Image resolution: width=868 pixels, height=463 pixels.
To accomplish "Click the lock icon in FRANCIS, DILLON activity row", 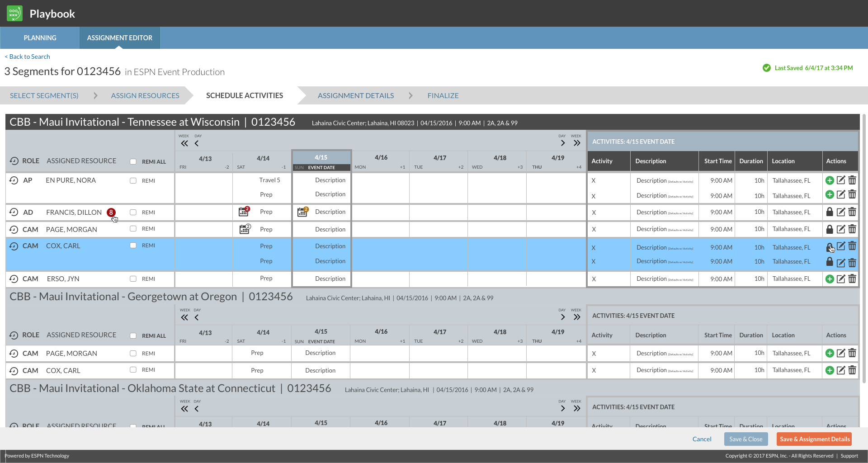I will (x=830, y=212).
